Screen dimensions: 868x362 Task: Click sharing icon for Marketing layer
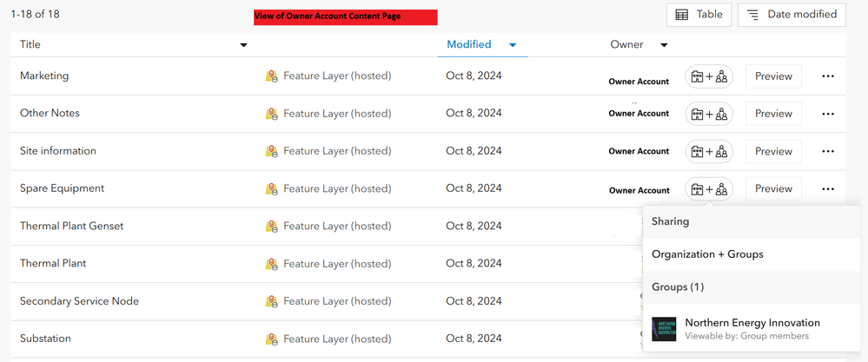click(709, 76)
